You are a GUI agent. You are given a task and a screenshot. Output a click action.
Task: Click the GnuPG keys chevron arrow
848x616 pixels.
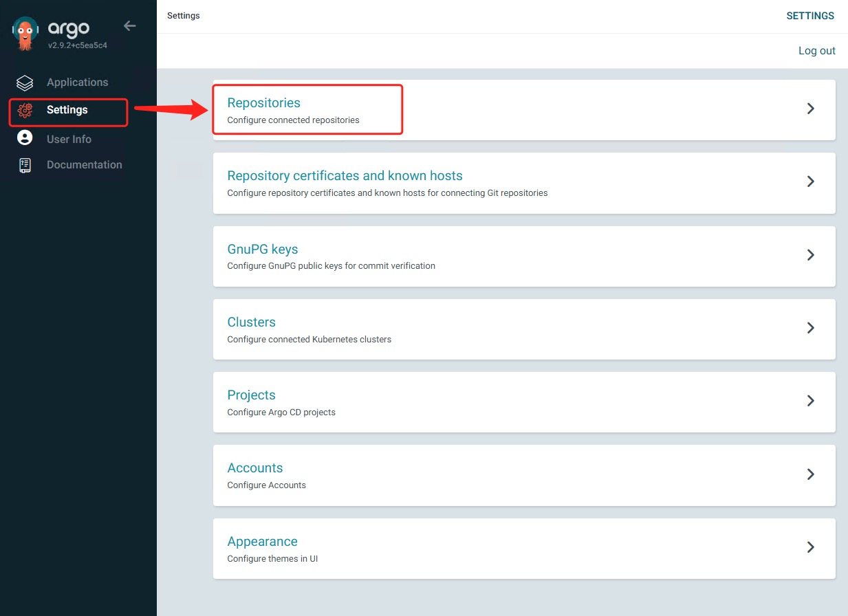pyautogui.click(x=810, y=255)
